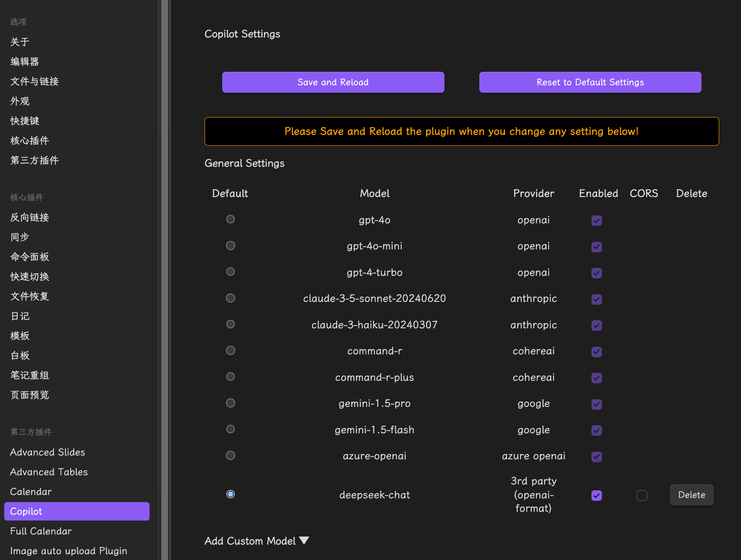The image size is (741, 560).
Task: Click Reset to Default Settings button
Action: click(x=590, y=82)
